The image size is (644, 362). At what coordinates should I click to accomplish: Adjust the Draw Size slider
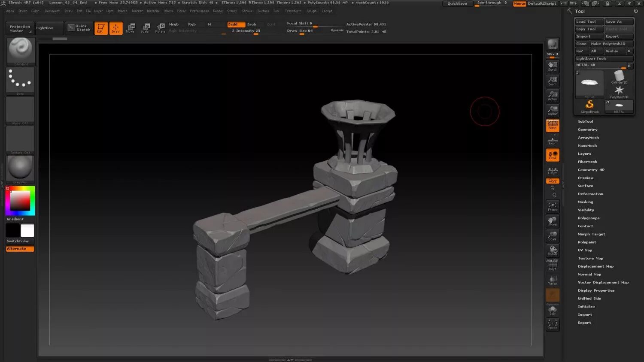(x=308, y=31)
